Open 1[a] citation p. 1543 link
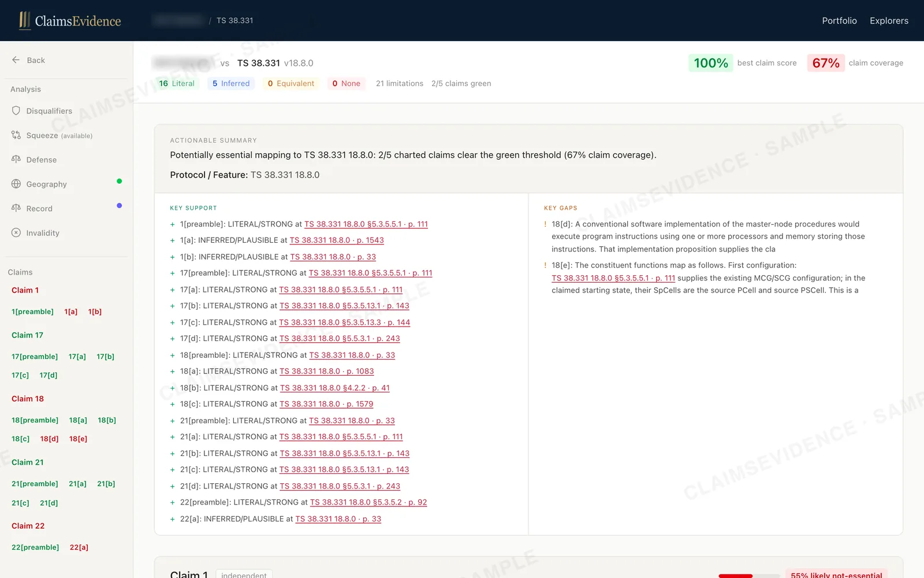The height and width of the screenshot is (578, 924). tap(337, 240)
